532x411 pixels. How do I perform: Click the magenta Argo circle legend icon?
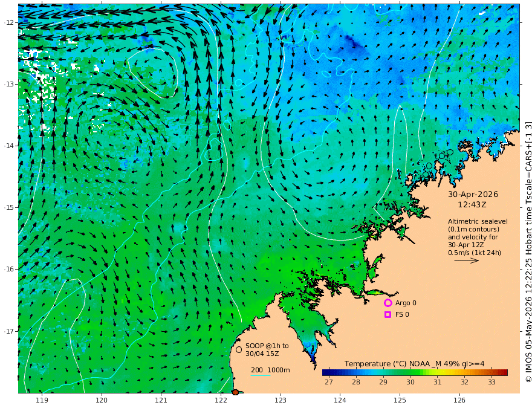388,303
